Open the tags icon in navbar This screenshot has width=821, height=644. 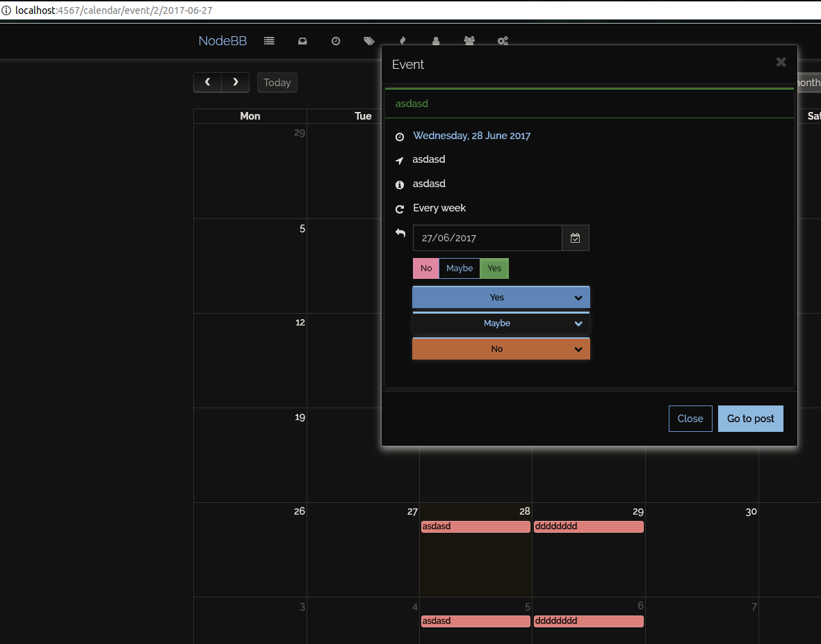369,41
